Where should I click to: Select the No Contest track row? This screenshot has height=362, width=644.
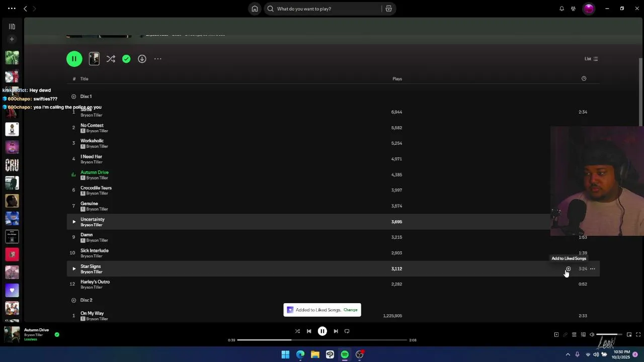[x=333, y=128]
